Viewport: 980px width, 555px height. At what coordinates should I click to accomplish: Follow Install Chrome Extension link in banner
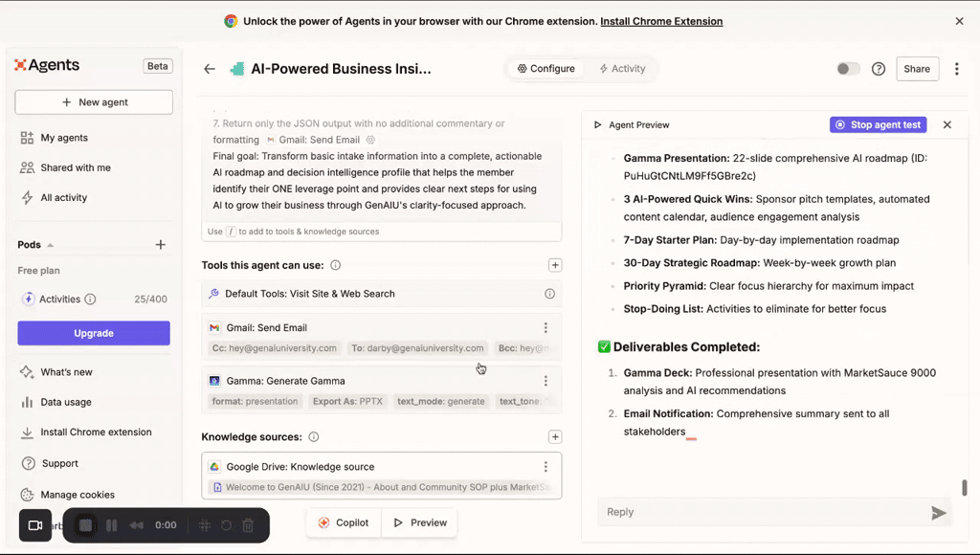(661, 21)
